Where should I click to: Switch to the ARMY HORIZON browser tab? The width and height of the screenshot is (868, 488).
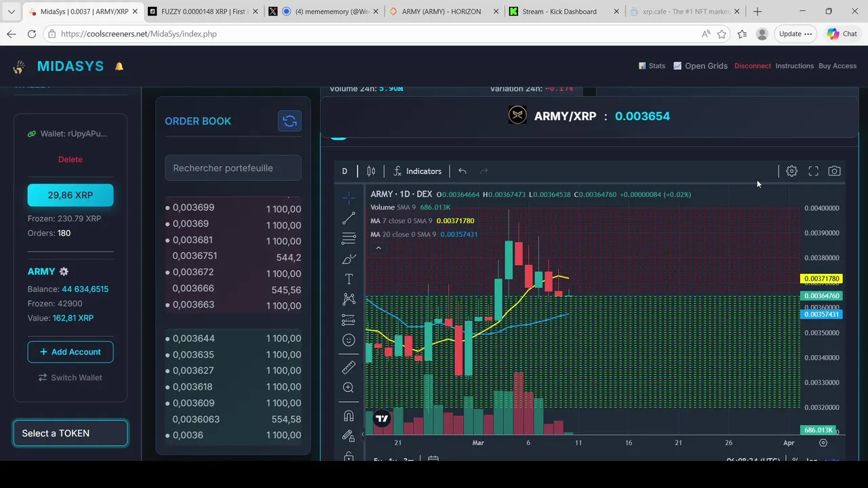(x=444, y=12)
